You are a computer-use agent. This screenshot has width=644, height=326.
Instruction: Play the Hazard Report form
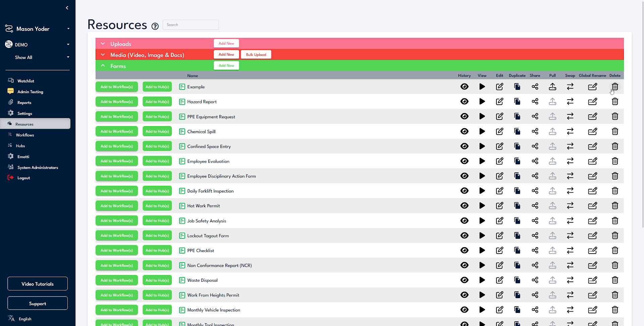click(482, 101)
